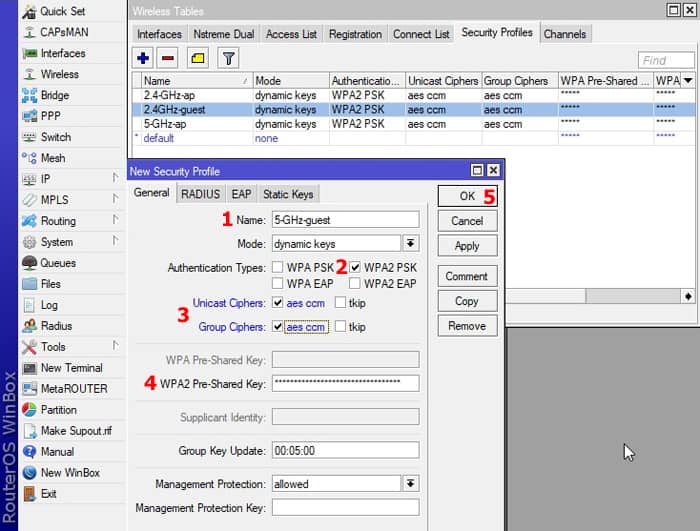
Task: Click the Cancel button
Action: pyautogui.click(x=467, y=221)
